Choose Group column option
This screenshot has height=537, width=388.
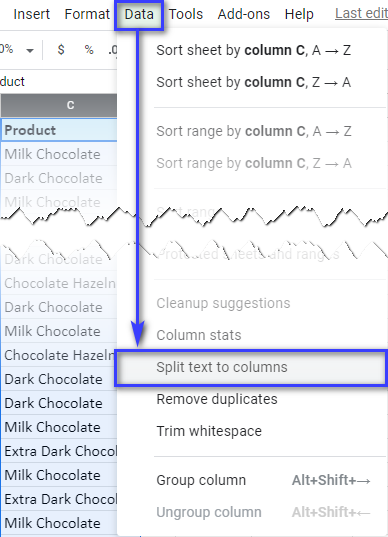click(x=253, y=480)
